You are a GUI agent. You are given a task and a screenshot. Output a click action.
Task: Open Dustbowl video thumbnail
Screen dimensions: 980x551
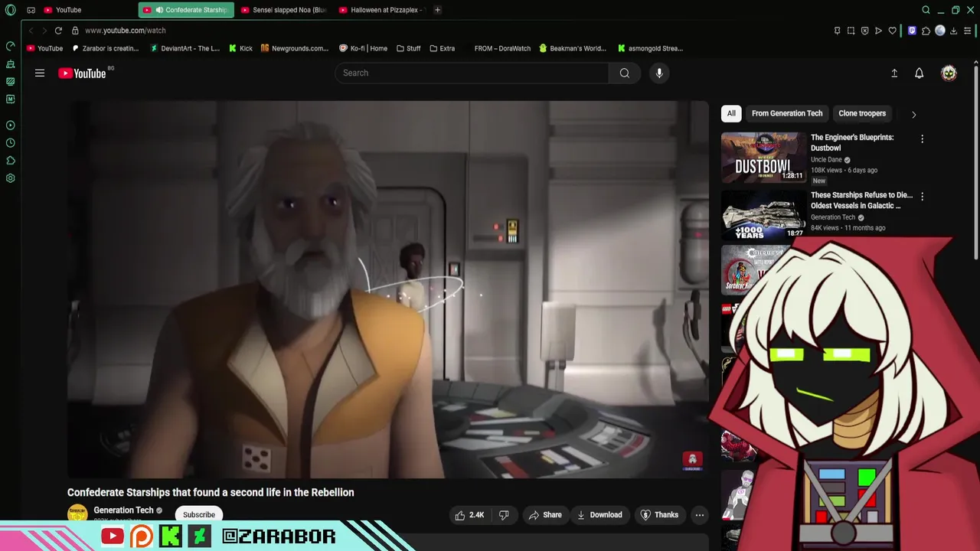coord(763,158)
